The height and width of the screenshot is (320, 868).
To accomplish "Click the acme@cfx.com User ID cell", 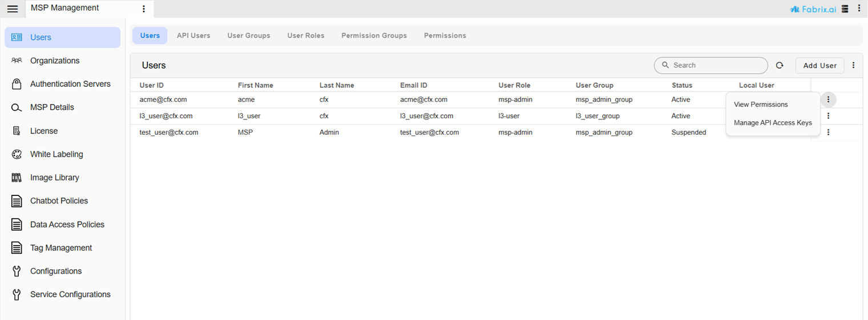I will point(163,99).
